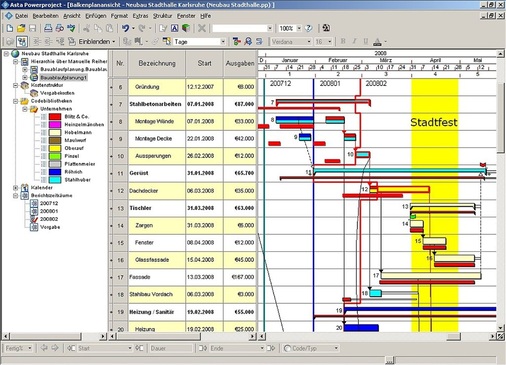Click the Kalender tree icon
Viewport: 506px width, 365px height.
25,188
